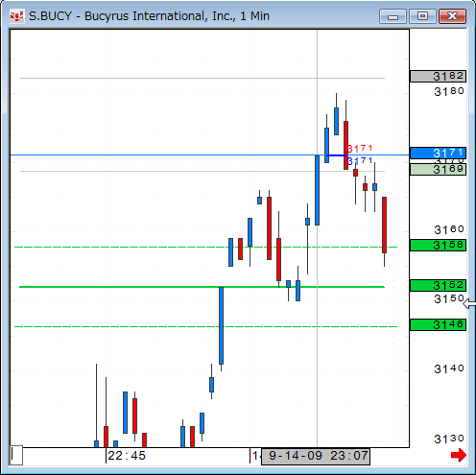This screenshot has width=476, height=475.
Task: Click the 22:45 time axis label
Action: [x=127, y=456]
